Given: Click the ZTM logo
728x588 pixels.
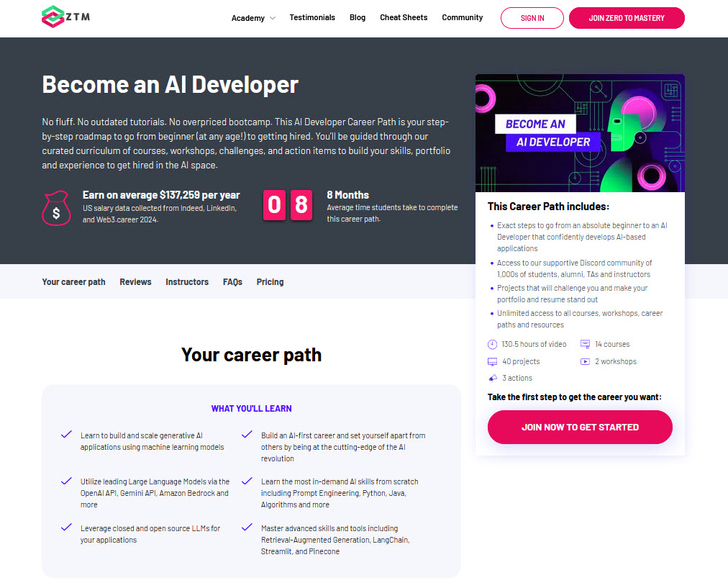Looking at the screenshot, I should [x=65, y=17].
